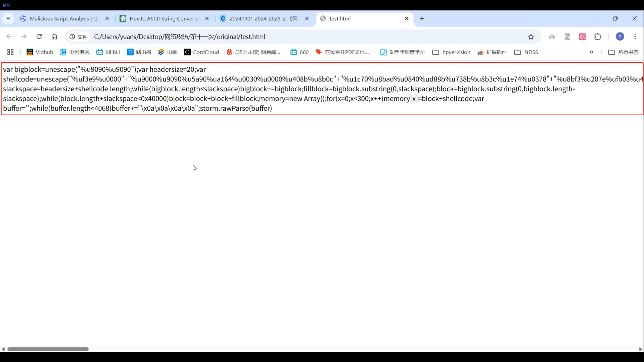Screen dimensions: 644x362
Task: Open a new browser tab
Action: (x=422, y=19)
